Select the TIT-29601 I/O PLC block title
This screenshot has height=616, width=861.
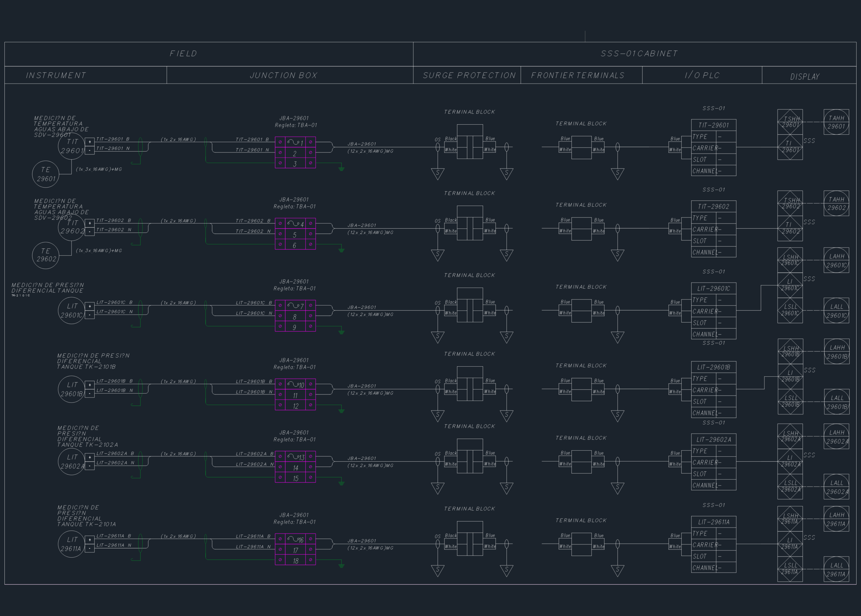pyautogui.click(x=714, y=125)
